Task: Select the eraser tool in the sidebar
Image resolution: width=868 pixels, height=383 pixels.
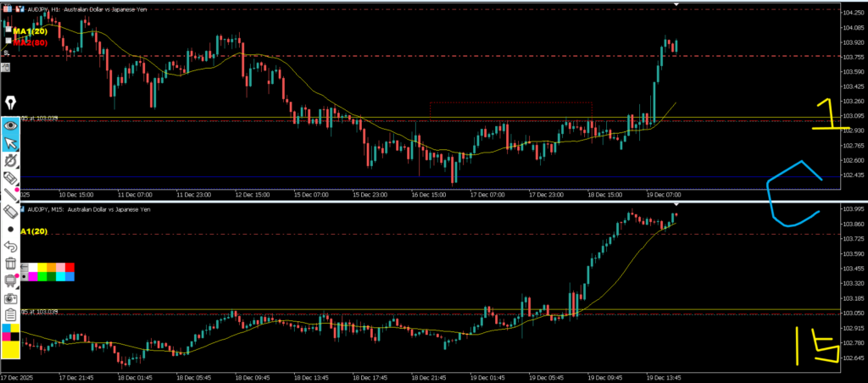Action: pyautogui.click(x=10, y=212)
